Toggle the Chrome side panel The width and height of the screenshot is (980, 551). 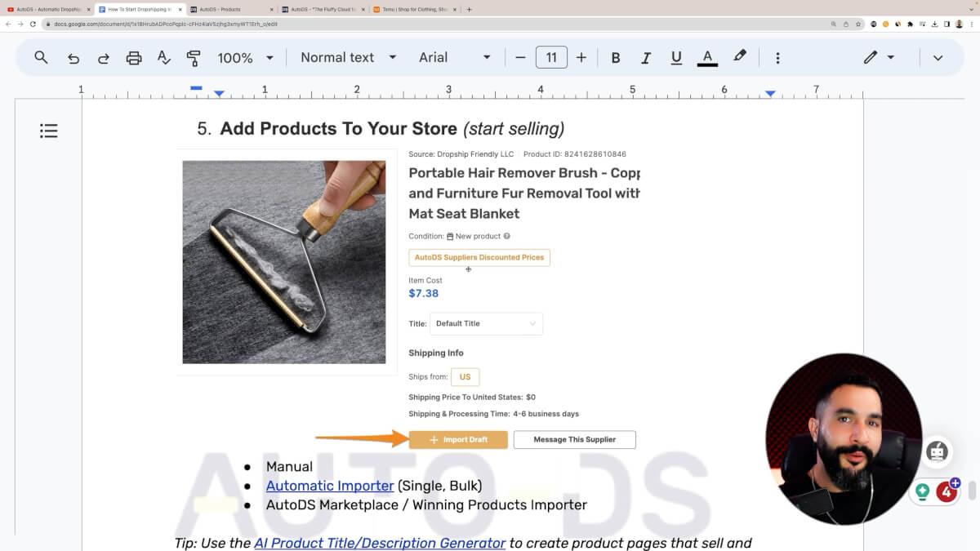pos(947,24)
